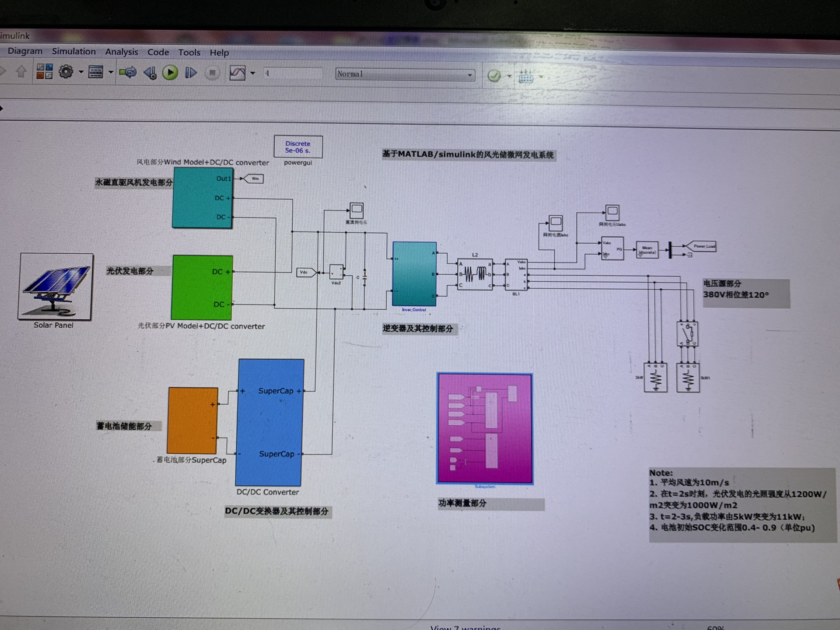Click the green Run simulation button
This screenshot has width=840, height=630.
(x=170, y=73)
